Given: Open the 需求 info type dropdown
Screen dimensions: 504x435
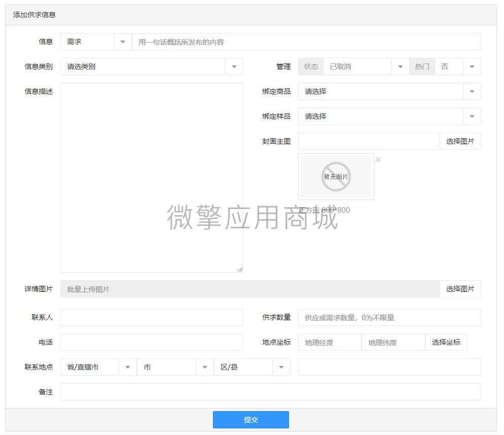Looking at the screenshot, I should click(x=96, y=42).
